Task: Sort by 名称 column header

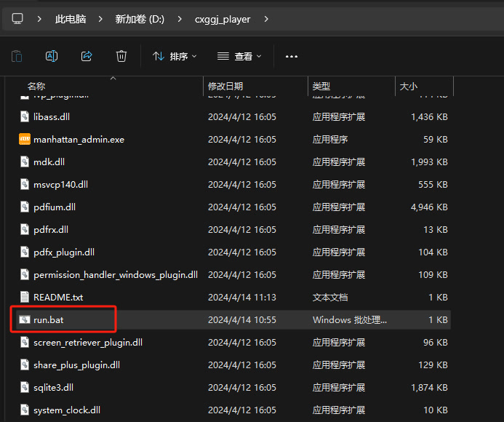Action: 36,86
